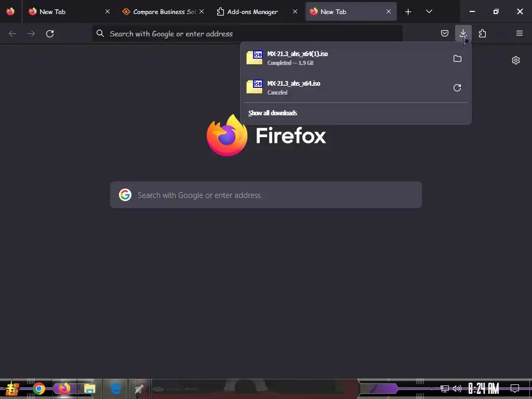
Task: Close the Compare Business Software tab
Action: point(202,11)
